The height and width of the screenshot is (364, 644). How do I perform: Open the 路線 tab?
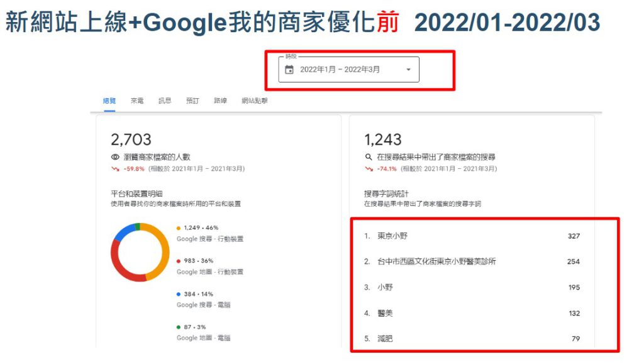(221, 101)
